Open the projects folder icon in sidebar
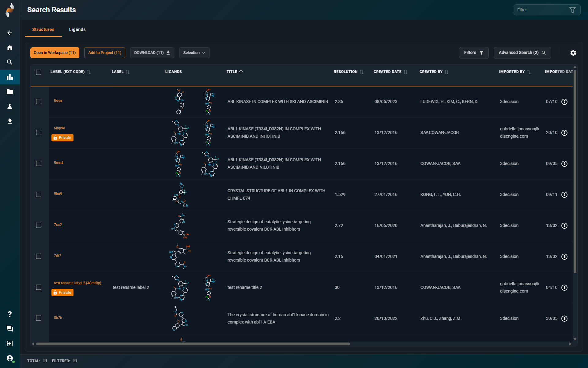 [10, 92]
